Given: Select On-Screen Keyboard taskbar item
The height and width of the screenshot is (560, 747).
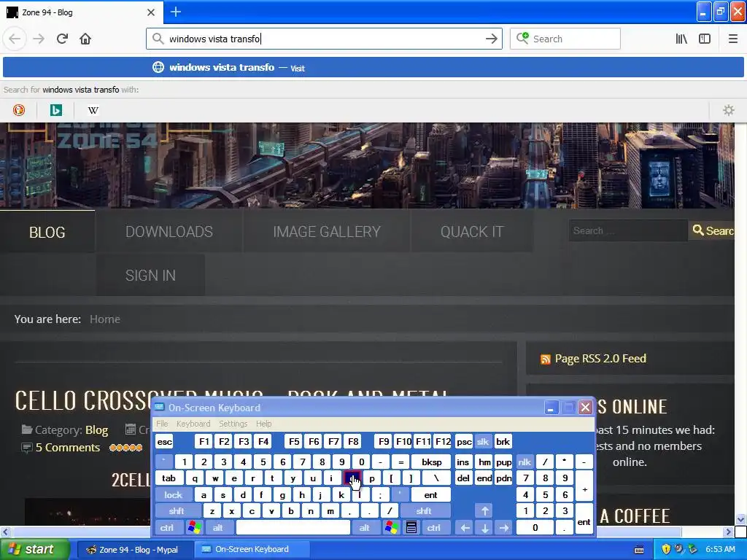Looking at the screenshot, I should 251,550.
